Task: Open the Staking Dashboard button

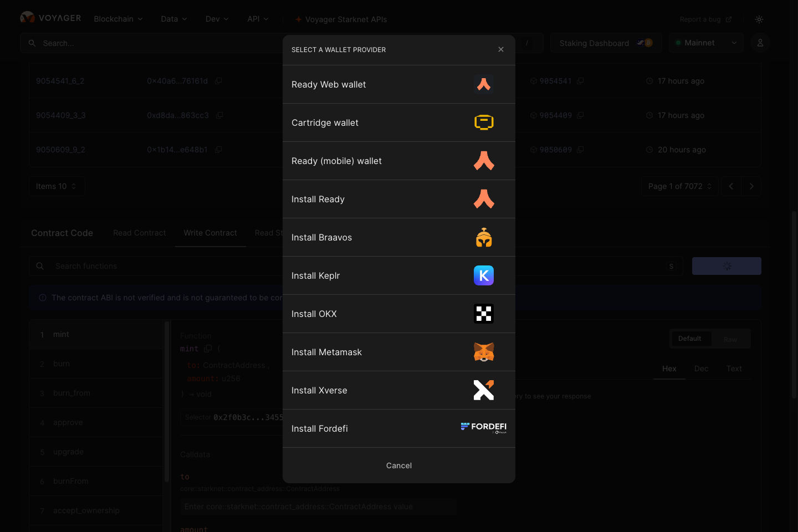Action: (606, 43)
